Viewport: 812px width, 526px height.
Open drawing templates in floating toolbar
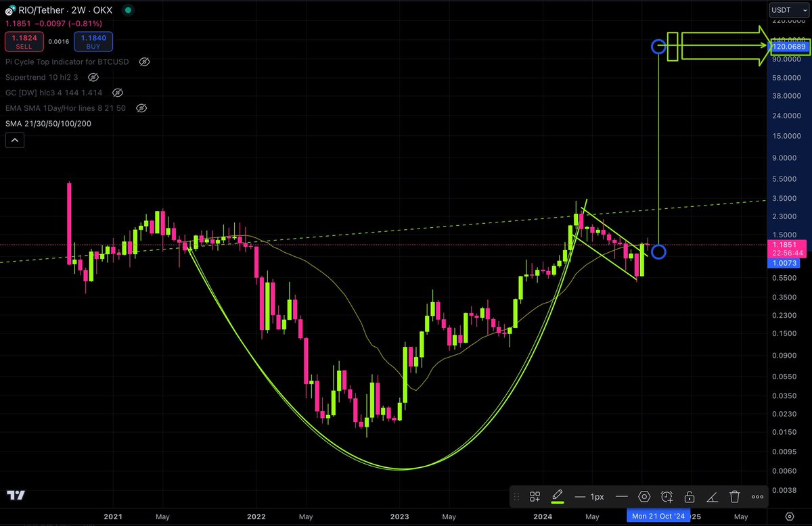(535, 497)
